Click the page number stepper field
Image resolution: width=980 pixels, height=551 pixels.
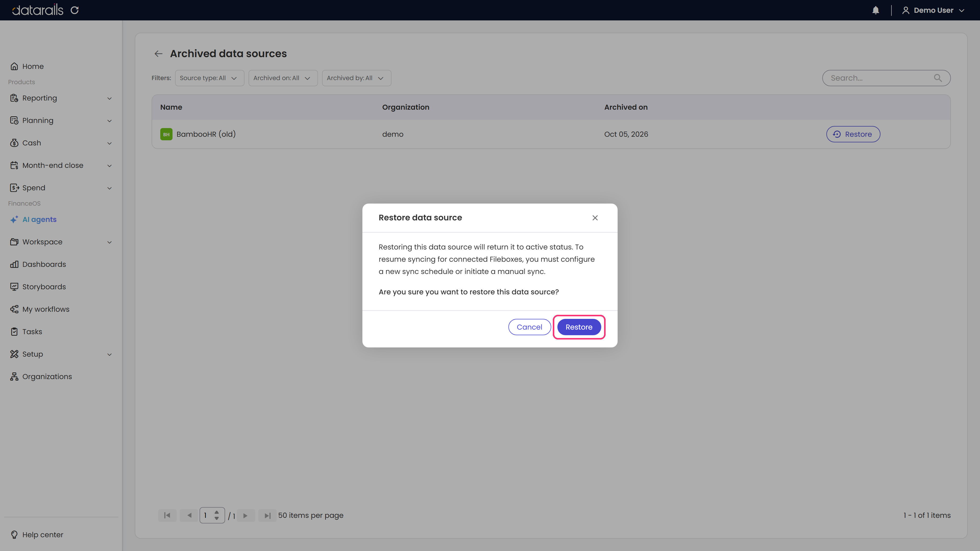(212, 516)
